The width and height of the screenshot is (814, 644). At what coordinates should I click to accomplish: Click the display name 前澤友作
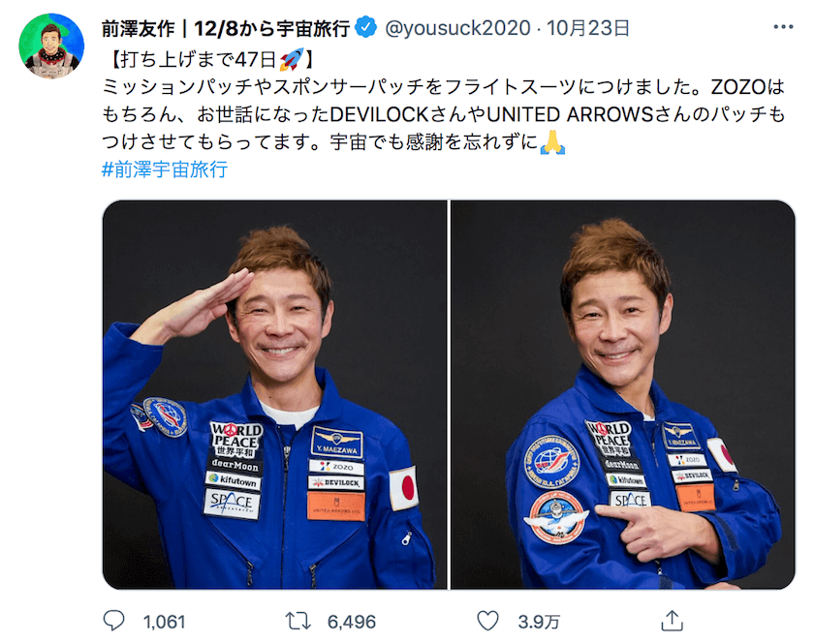coord(138,28)
